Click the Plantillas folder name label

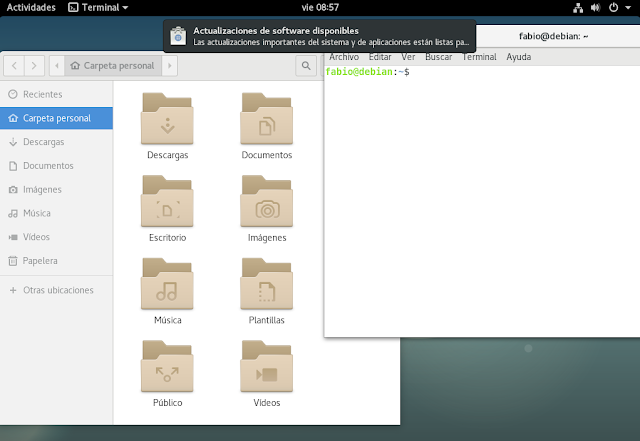point(267,320)
